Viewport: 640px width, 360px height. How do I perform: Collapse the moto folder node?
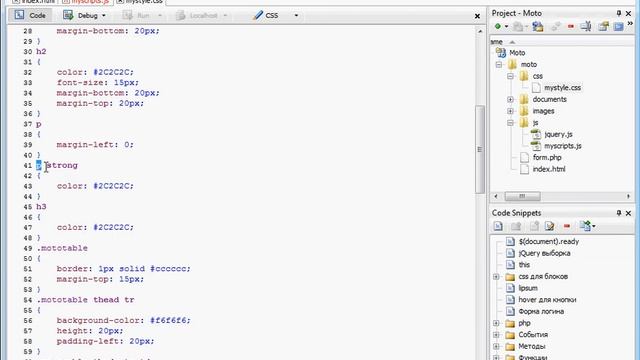pyautogui.click(x=499, y=64)
